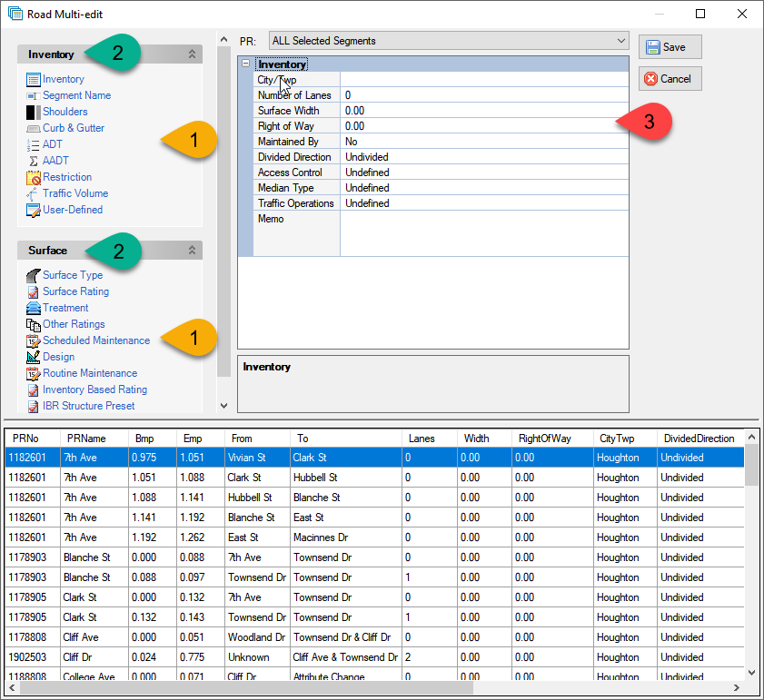The image size is (764, 700).
Task: Click the Other Ratings icon
Action: tap(33, 324)
